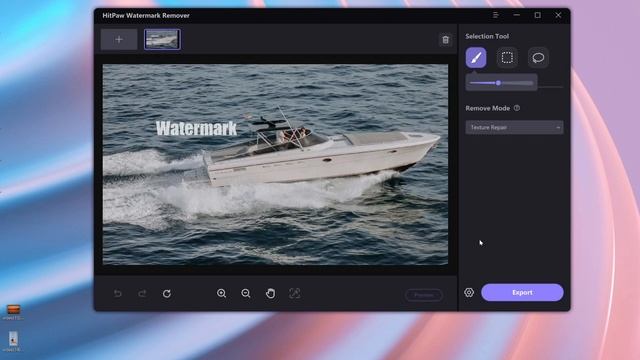This screenshot has width=640, height=360.
Task: Click the fit-to-screen icon
Action: coord(295,293)
